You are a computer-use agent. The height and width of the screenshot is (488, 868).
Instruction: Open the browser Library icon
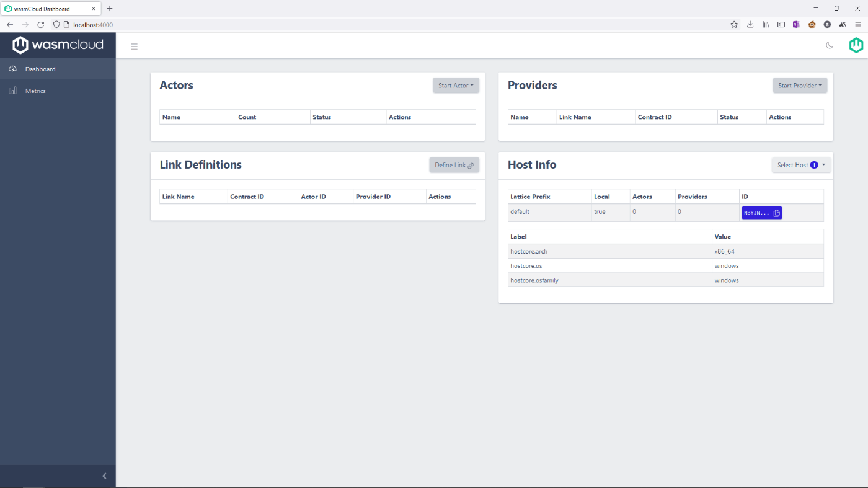coord(766,25)
